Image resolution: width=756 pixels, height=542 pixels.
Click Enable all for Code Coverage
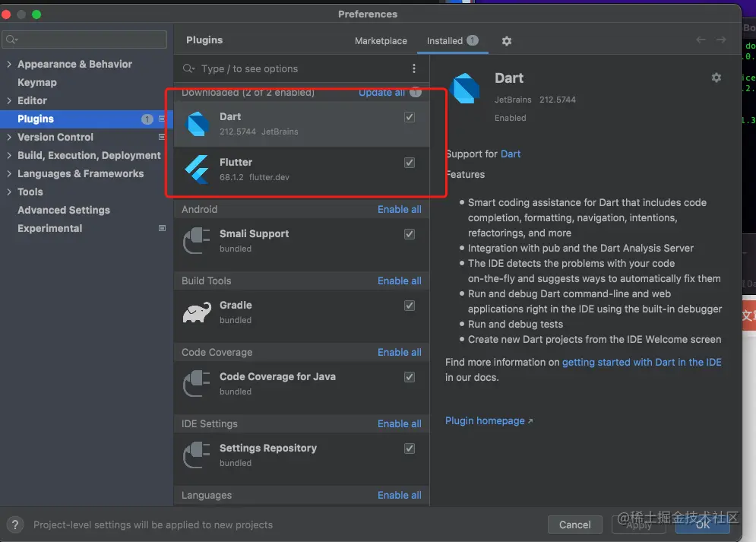(x=399, y=352)
